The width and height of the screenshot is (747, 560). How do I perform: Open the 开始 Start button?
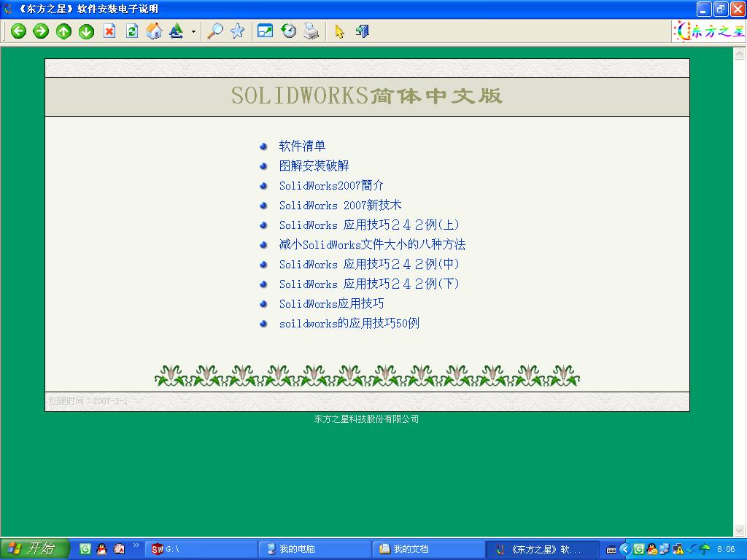point(35,548)
